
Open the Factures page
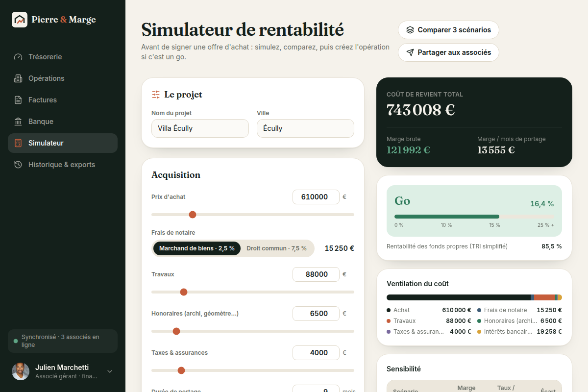pyautogui.click(x=63, y=100)
